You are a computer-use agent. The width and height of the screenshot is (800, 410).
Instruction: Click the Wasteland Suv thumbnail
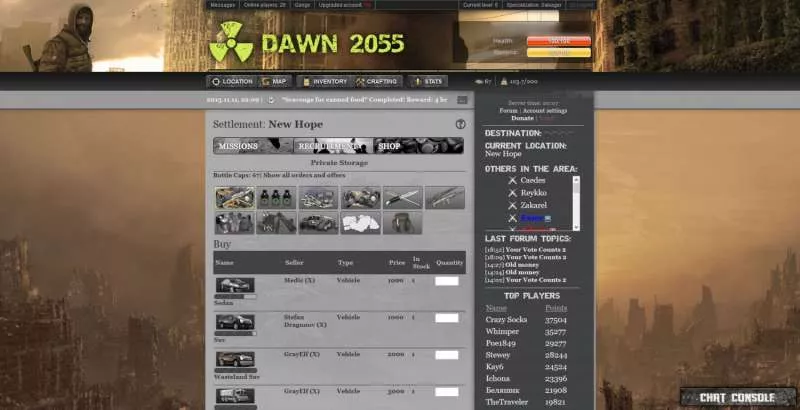[x=235, y=359]
